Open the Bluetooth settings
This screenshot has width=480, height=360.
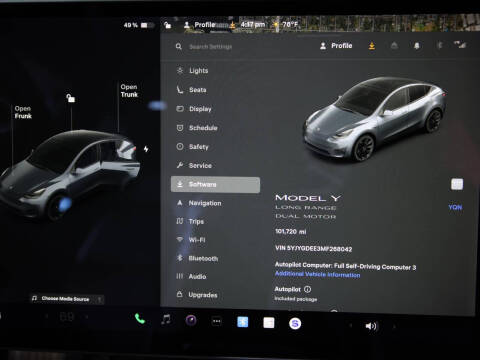(197, 258)
